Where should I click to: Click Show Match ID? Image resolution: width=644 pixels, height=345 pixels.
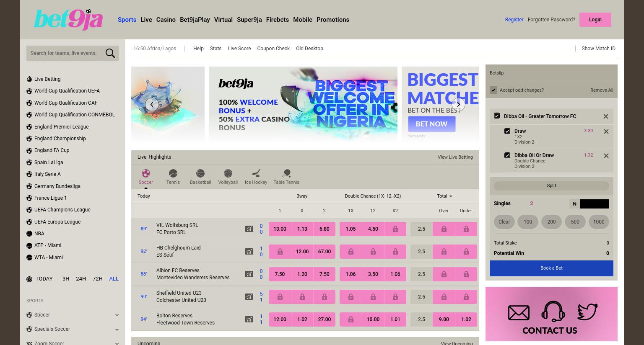[x=598, y=49]
